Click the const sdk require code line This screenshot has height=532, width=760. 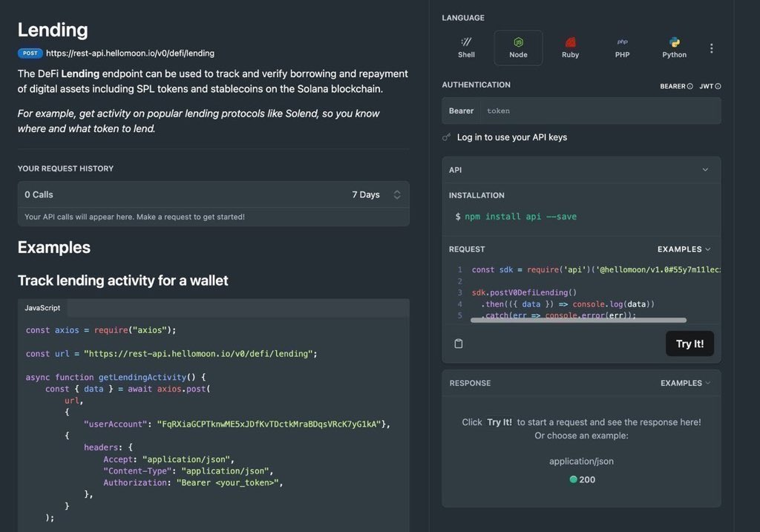coord(596,269)
